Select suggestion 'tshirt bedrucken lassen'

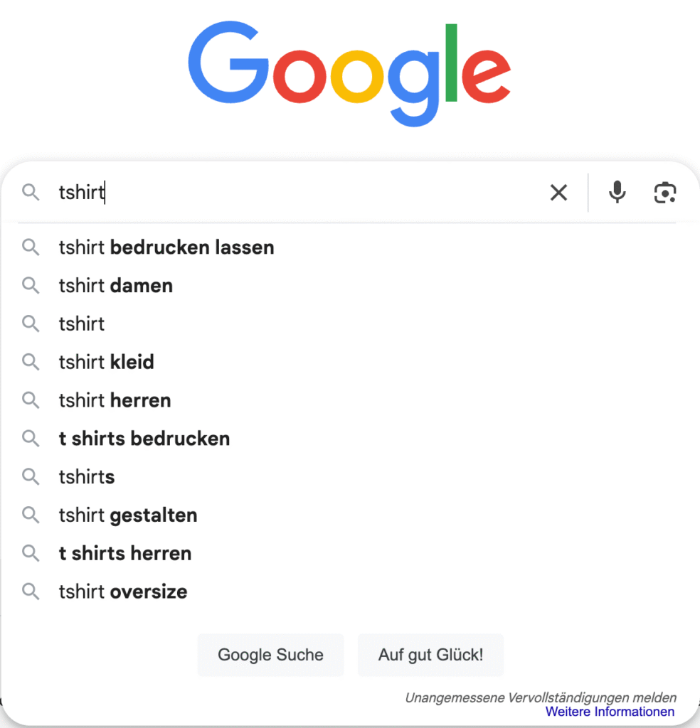(166, 247)
